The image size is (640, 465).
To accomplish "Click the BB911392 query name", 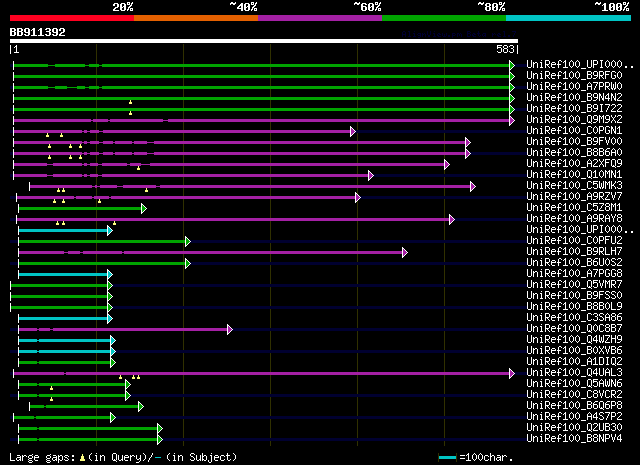I will coord(38,32).
